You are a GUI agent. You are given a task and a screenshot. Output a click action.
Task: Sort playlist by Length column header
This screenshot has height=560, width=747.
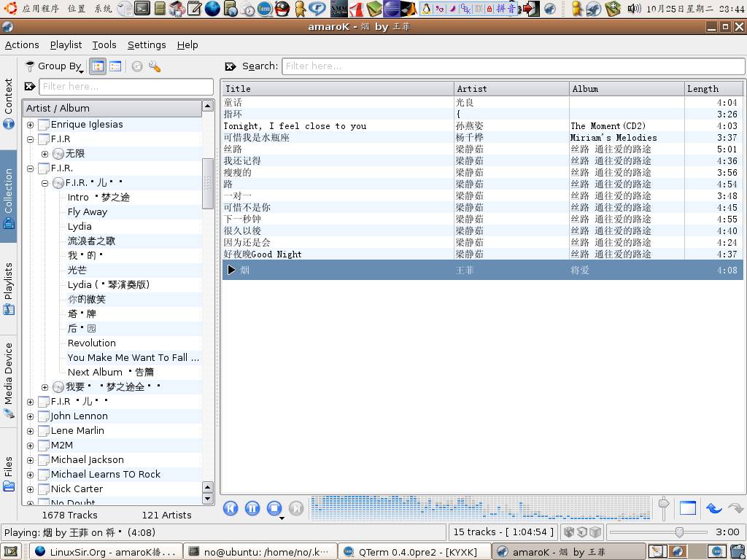click(x=713, y=88)
